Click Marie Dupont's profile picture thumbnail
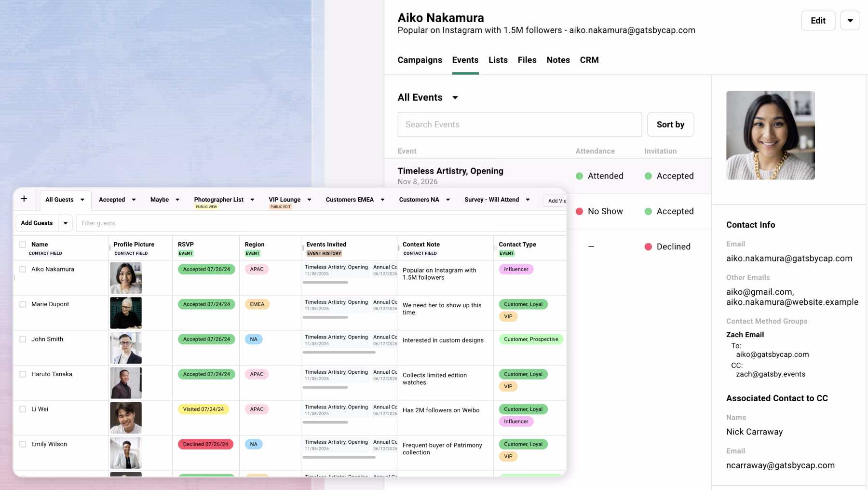The width and height of the screenshot is (868, 490). pyautogui.click(x=126, y=313)
